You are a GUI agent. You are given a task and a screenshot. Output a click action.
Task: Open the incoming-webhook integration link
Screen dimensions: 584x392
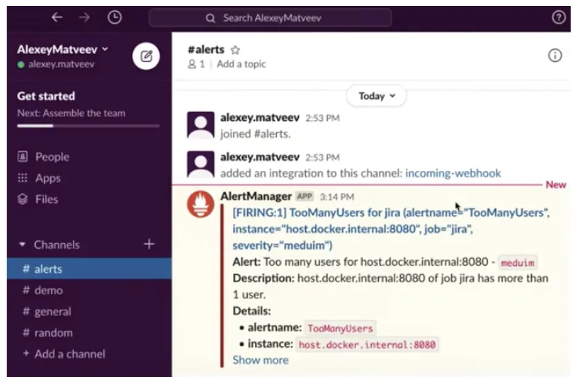pos(453,173)
